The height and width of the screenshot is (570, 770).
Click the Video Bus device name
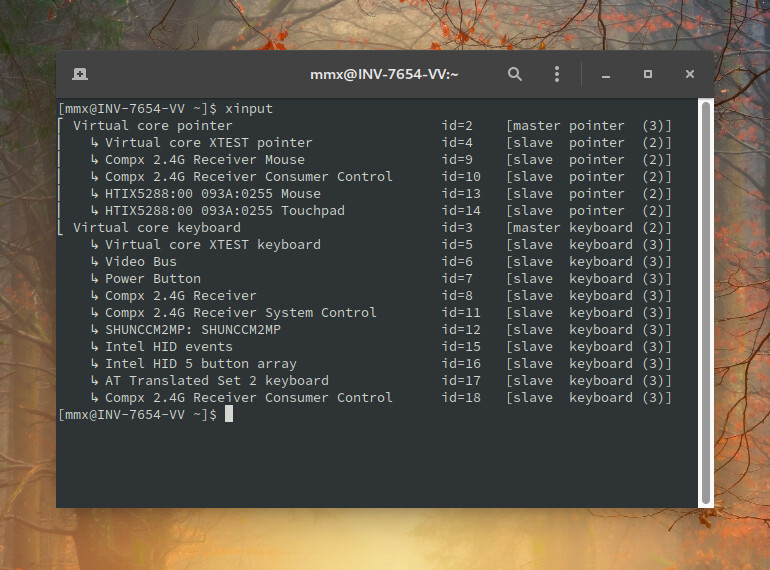141,262
